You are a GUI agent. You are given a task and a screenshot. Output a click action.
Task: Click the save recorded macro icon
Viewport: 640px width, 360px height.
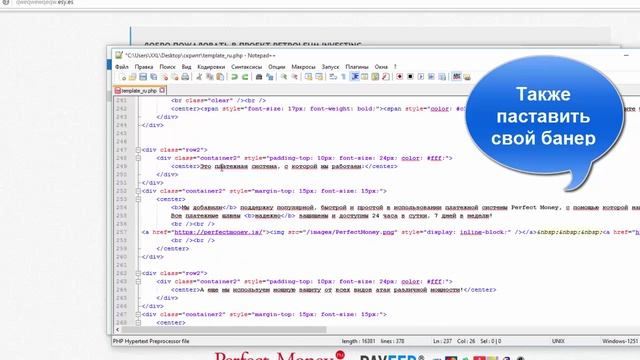[x=442, y=77]
